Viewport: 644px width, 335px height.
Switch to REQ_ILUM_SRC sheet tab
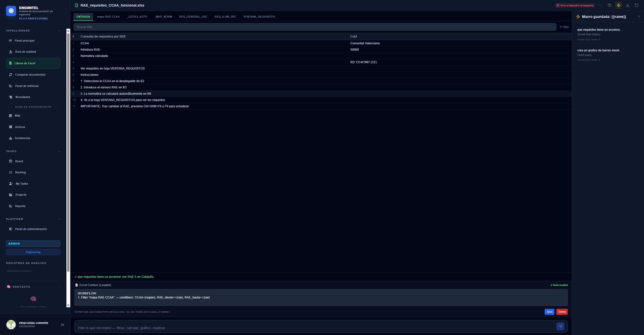225,17
